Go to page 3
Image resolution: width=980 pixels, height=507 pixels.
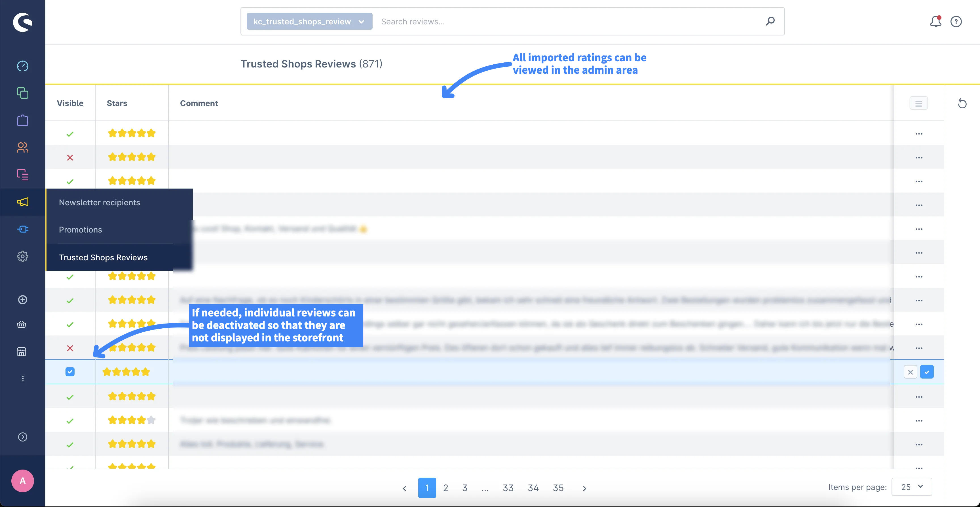click(x=464, y=488)
